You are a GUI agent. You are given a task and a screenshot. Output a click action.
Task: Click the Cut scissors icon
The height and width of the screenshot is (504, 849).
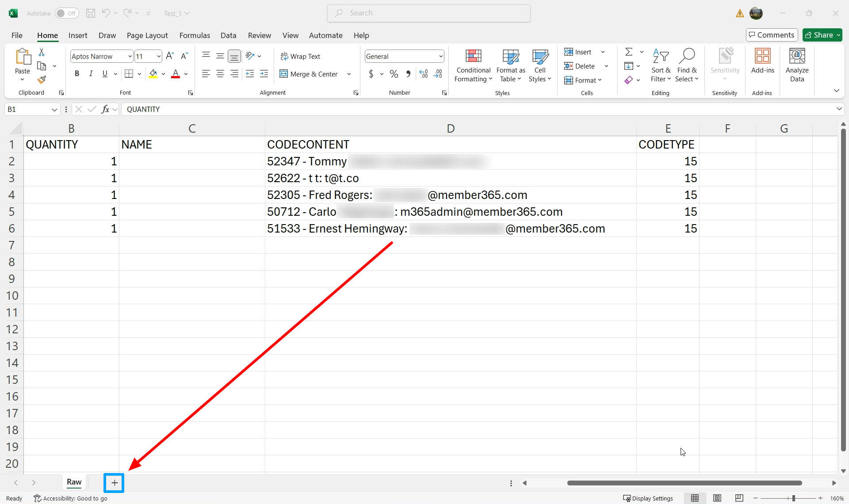tap(42, 52)
